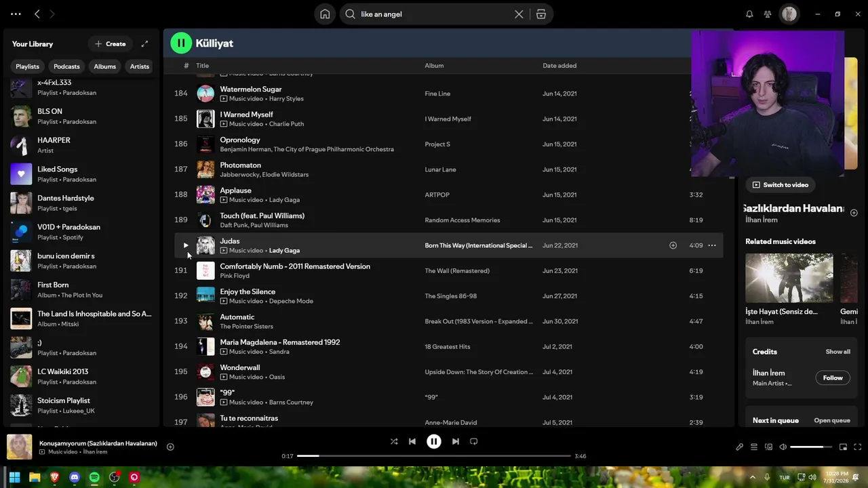
Task: Switch to video for current song
Action: click(x=781, y=185)
